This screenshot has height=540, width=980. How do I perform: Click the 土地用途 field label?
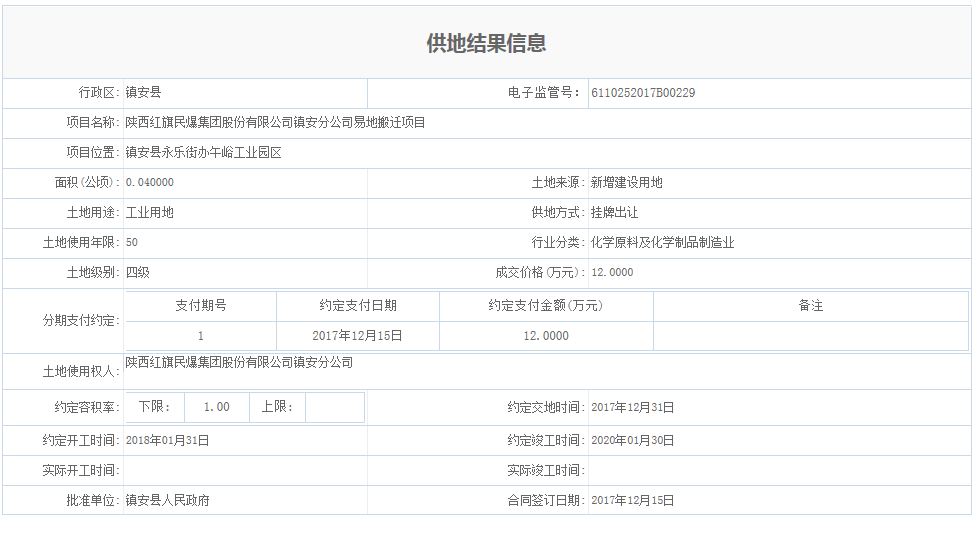pos(93,212)
